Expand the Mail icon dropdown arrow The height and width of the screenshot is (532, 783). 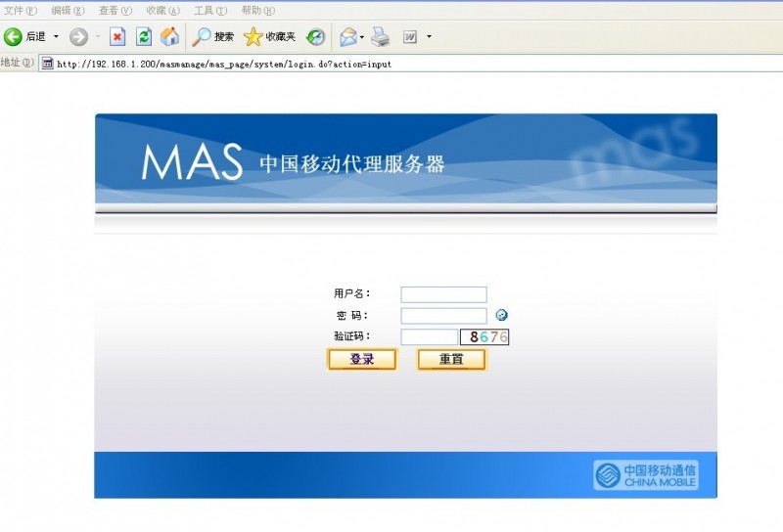pyautogui.click(x=362, y=37)
